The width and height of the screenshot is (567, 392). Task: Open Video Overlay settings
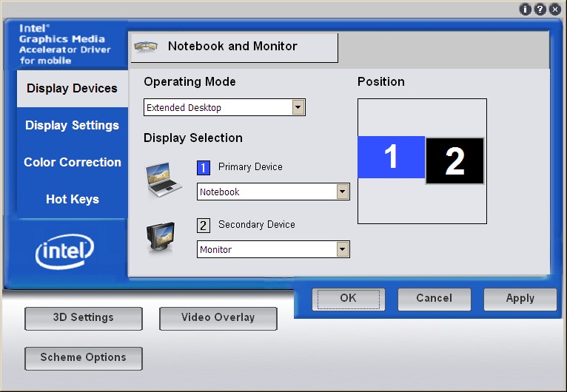pos(218,318)
